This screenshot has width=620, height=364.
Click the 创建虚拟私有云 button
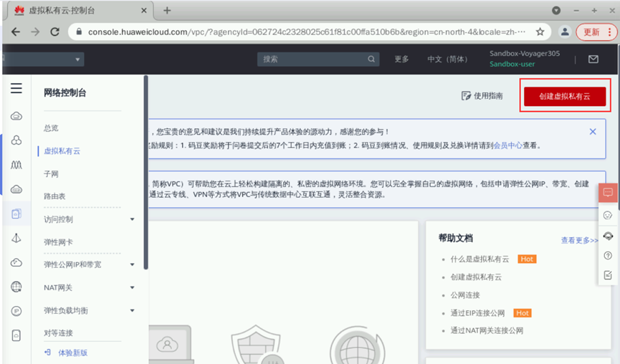pyautogui.click(x=565, y=96)
